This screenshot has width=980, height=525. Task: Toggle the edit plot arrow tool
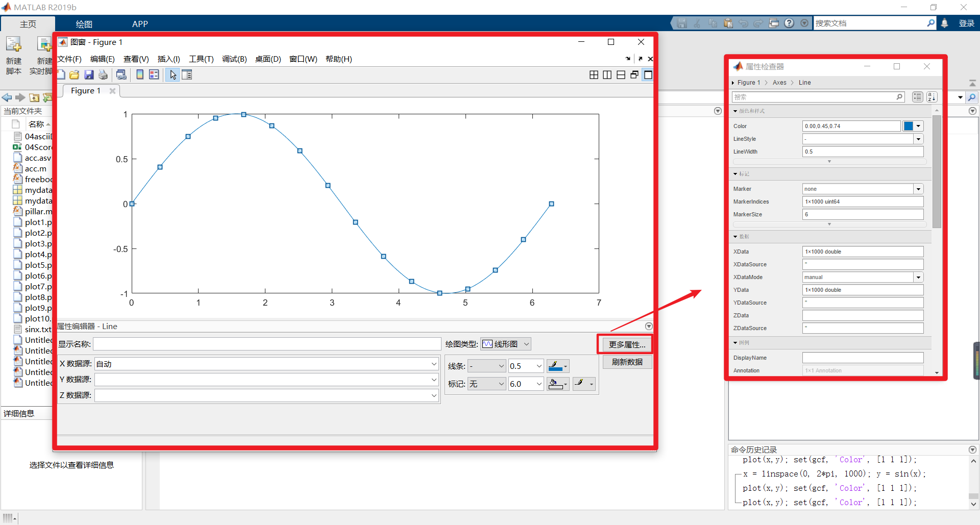click(x=172, y=74)
